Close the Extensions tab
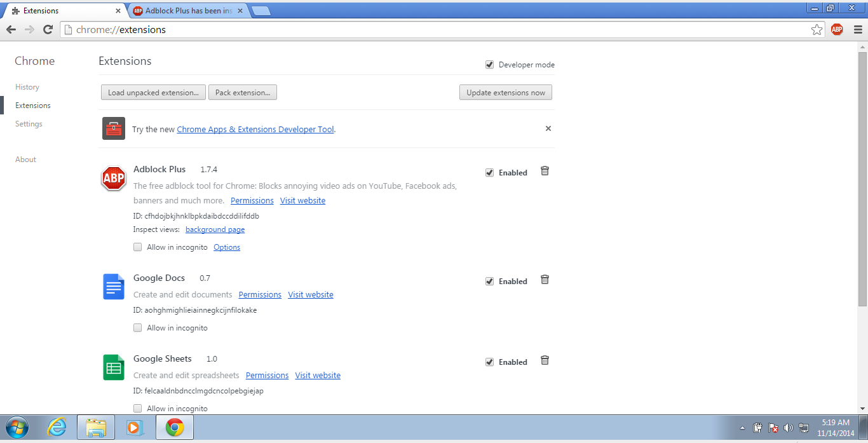 (x=118, y=11)
